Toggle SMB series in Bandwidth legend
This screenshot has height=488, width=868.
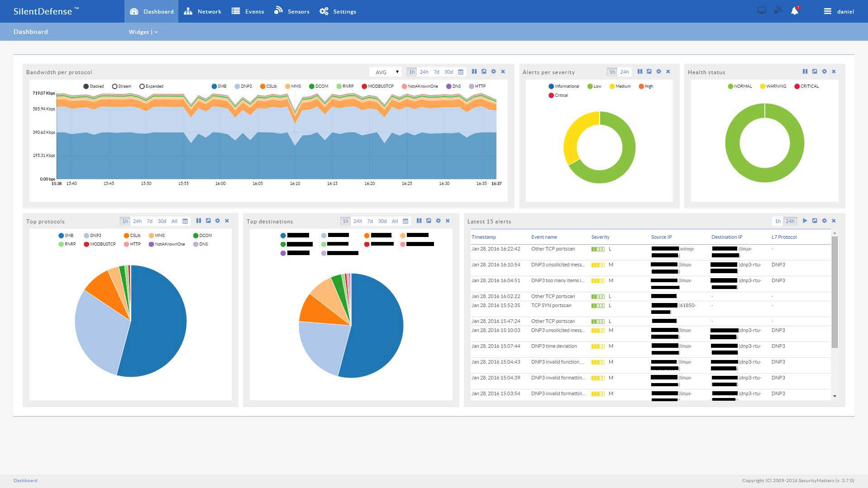tap(219, 86)
